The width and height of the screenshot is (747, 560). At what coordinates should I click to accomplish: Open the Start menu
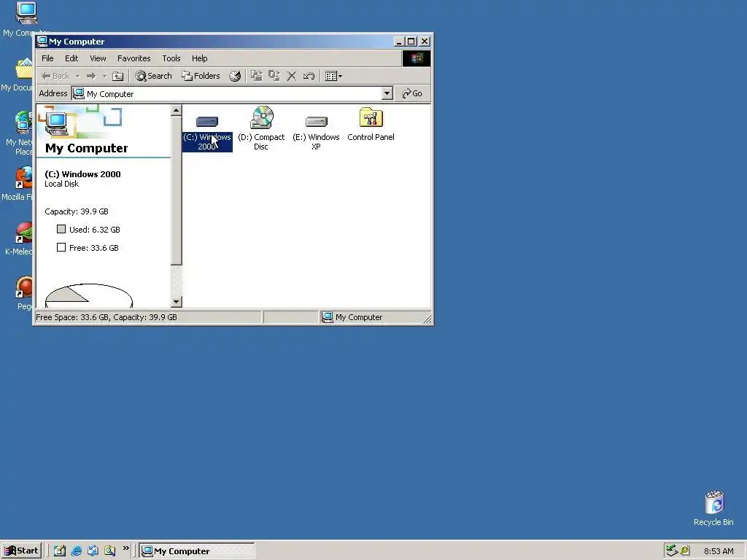(x=21, y=551)
